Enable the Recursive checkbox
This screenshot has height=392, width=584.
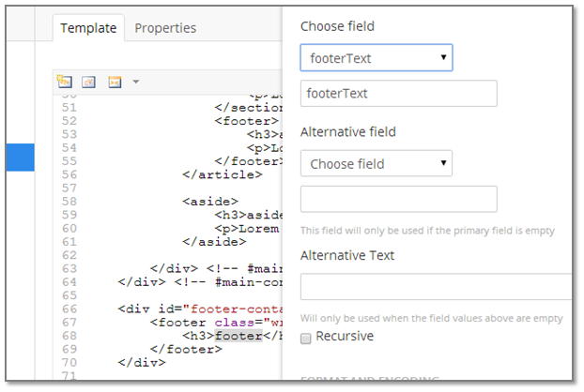click(x=306, y=339)
